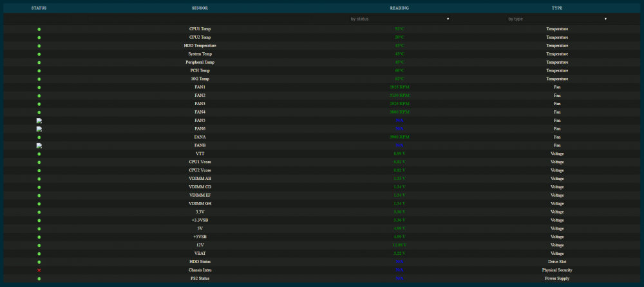Screen dimensions: 644x287
Task: Click the green status dot for CPU1 Temp
Action: point(39,30)
